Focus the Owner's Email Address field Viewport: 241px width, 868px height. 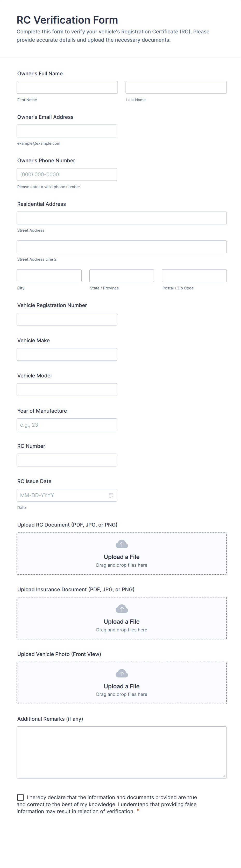click(x=67, y=131)
